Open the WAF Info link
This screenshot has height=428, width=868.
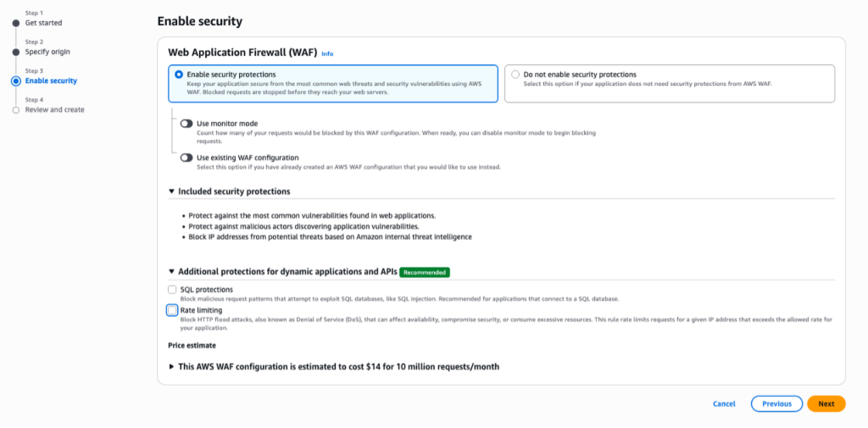pos(327,53)
